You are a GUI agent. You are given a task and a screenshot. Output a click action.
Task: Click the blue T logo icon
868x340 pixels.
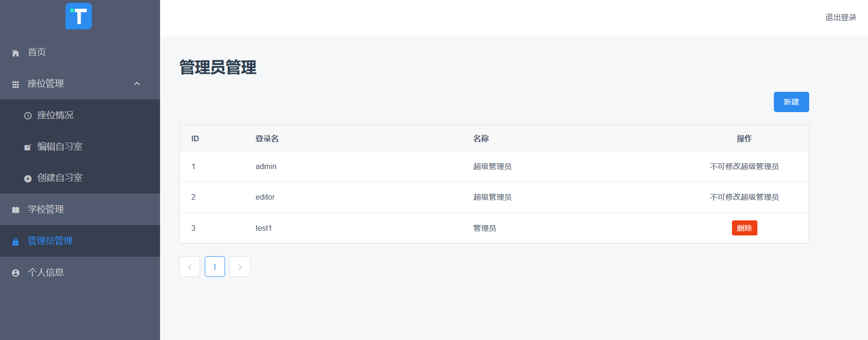[x=79, y=16]
